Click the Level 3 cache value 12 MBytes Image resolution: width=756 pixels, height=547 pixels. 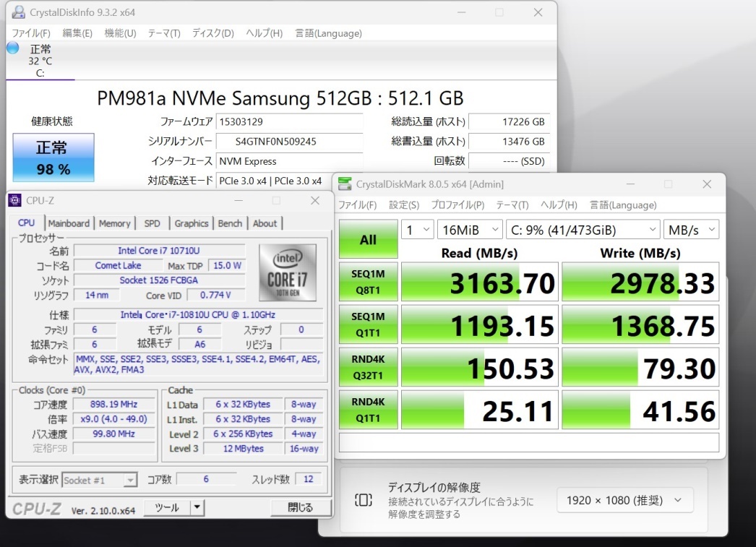point(243,448)
